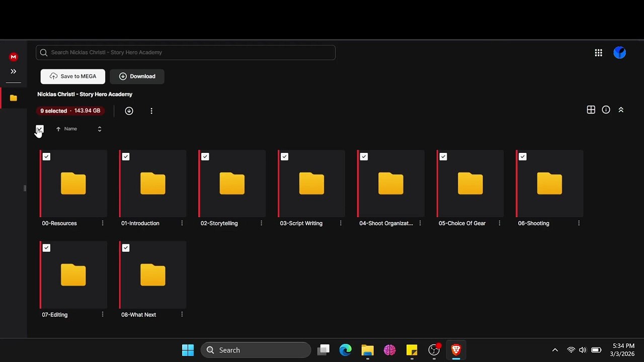
Task: Launch Microsoft Edge from taskbar
Action: [346, 350]
